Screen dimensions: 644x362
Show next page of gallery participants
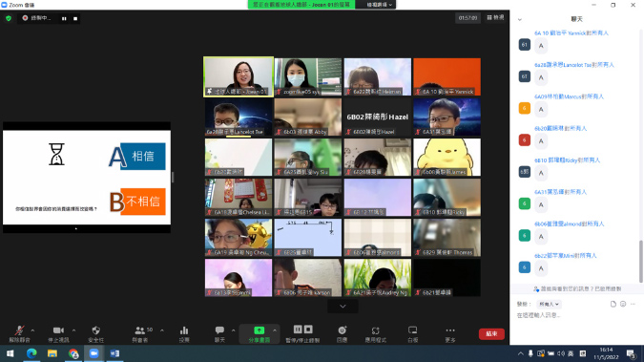[x=343, y=307]
